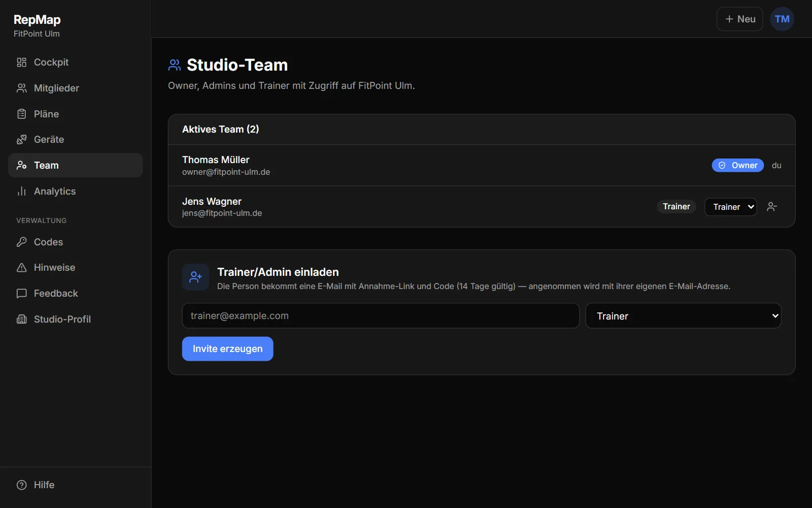812x508 pixels.
Task: Open Analytics section
Action: click(75, 192)
